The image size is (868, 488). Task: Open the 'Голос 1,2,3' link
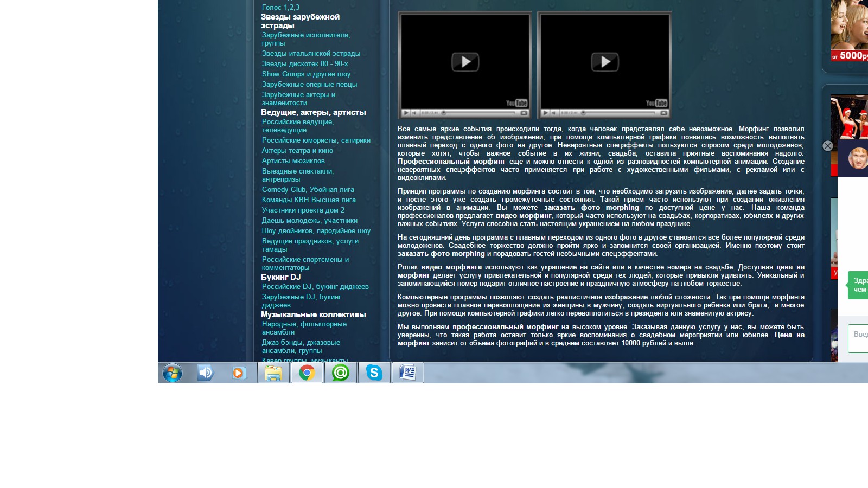click(x=280, y=7)
